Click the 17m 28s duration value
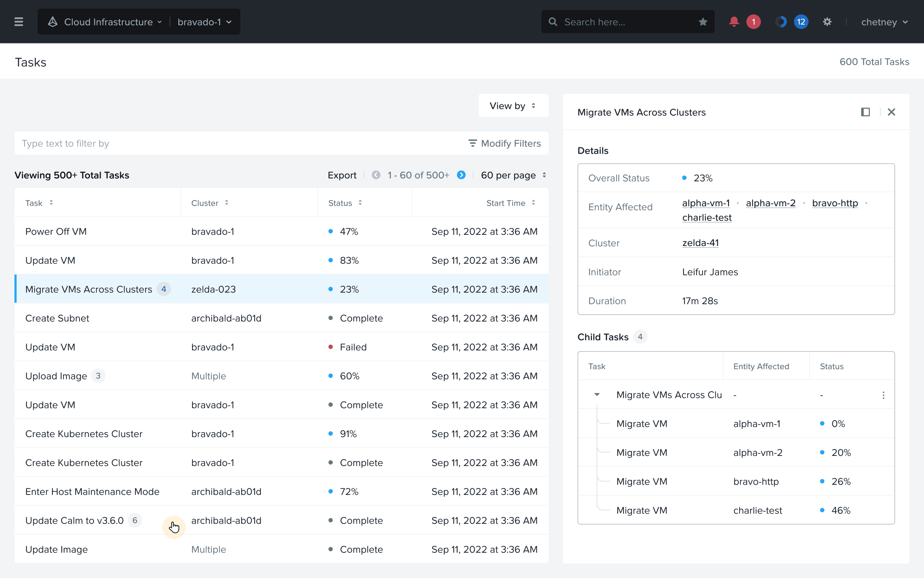This screenshot has width=924, height=578. 700,301
